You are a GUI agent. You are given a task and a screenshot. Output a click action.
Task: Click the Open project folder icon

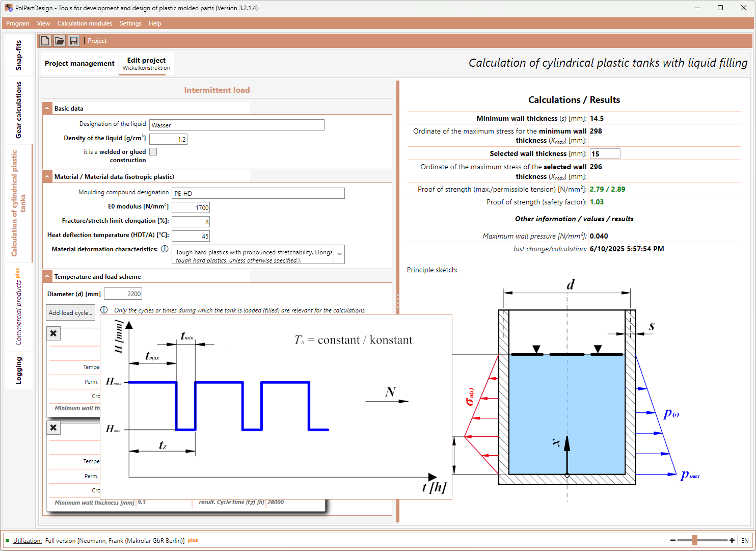60,41
